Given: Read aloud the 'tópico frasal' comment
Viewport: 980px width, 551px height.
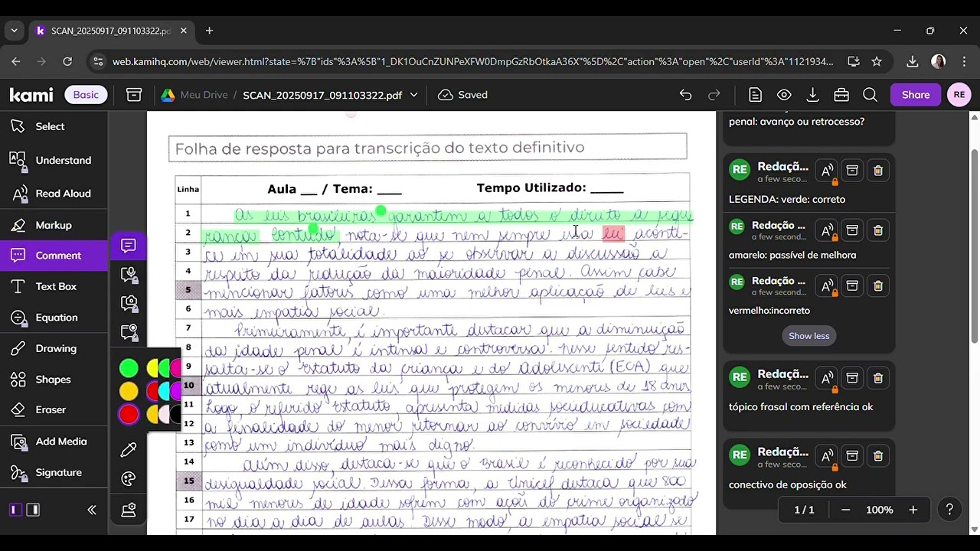Looking at the screenshot, I should [x=827, y=379].
